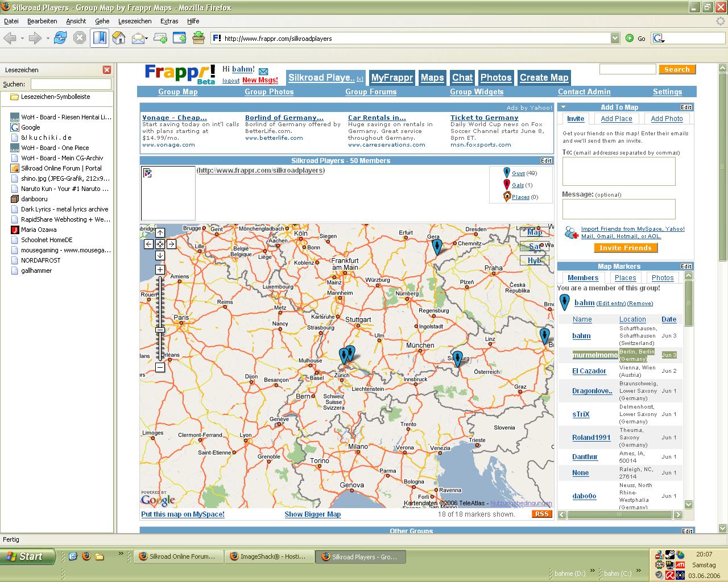Click the Frappr search input field
Screen dimensions: 728x582
pos(628,69)
